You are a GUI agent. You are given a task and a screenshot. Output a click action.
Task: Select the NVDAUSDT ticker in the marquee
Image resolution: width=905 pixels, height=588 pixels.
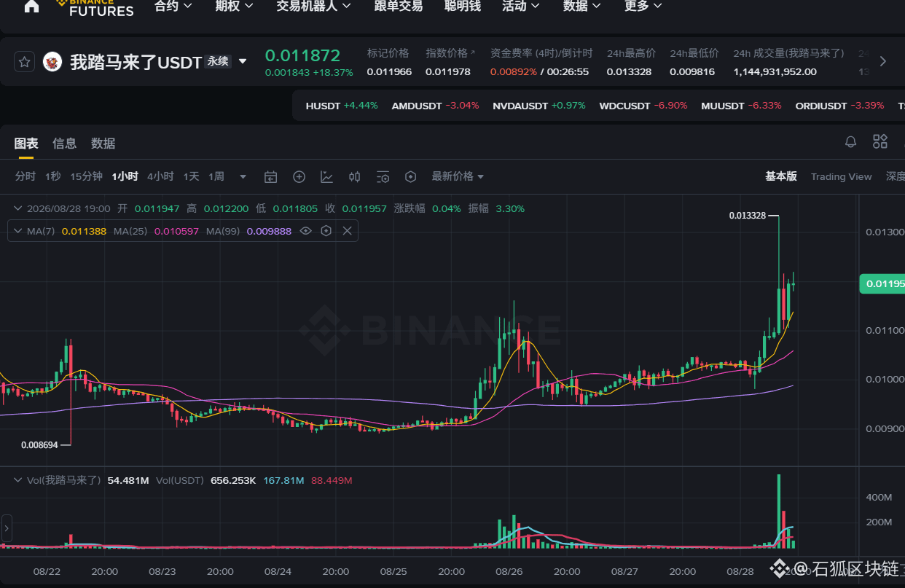(x=538, y=106)
